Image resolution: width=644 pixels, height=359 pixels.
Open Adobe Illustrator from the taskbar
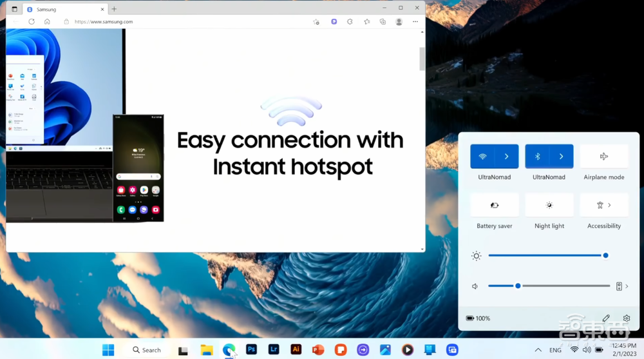[x=296, y=350]
